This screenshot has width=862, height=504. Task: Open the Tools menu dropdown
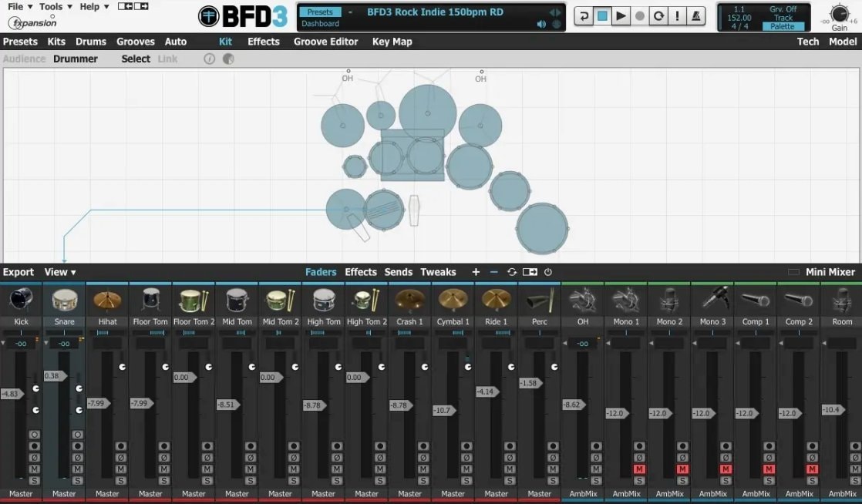coord(56,7)
